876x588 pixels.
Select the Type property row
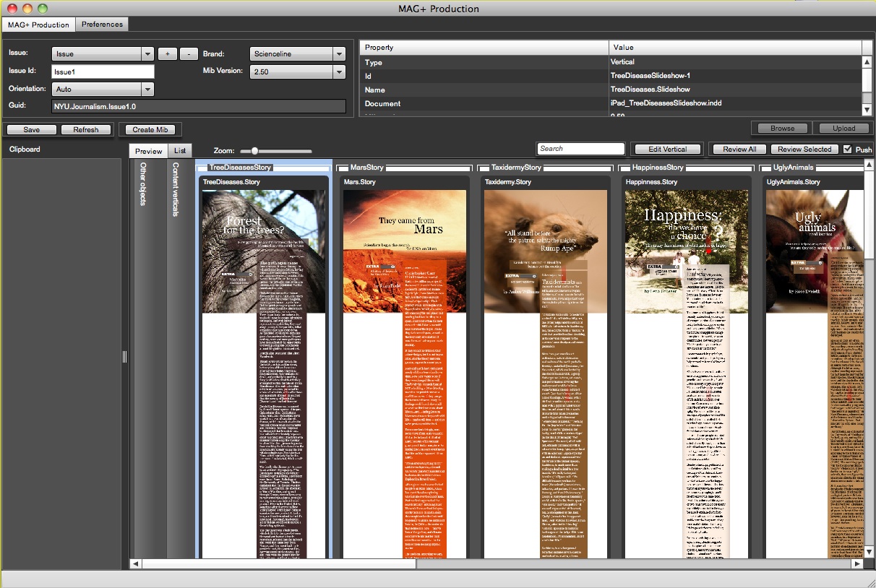611,62
